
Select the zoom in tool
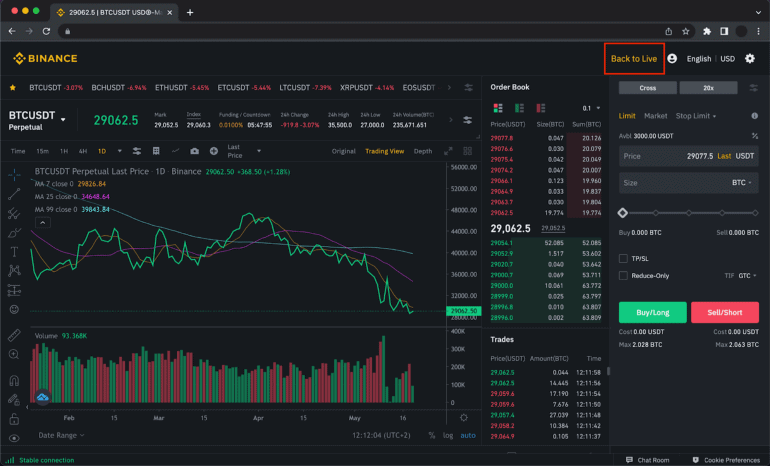(x=14, y=355)
